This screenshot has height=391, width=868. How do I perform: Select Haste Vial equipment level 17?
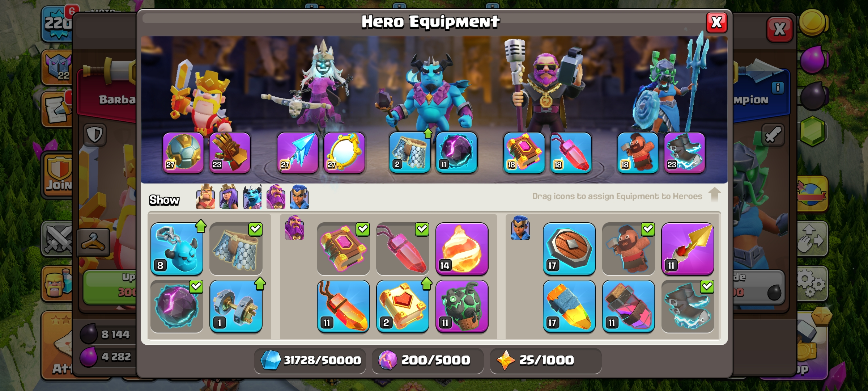569,306
